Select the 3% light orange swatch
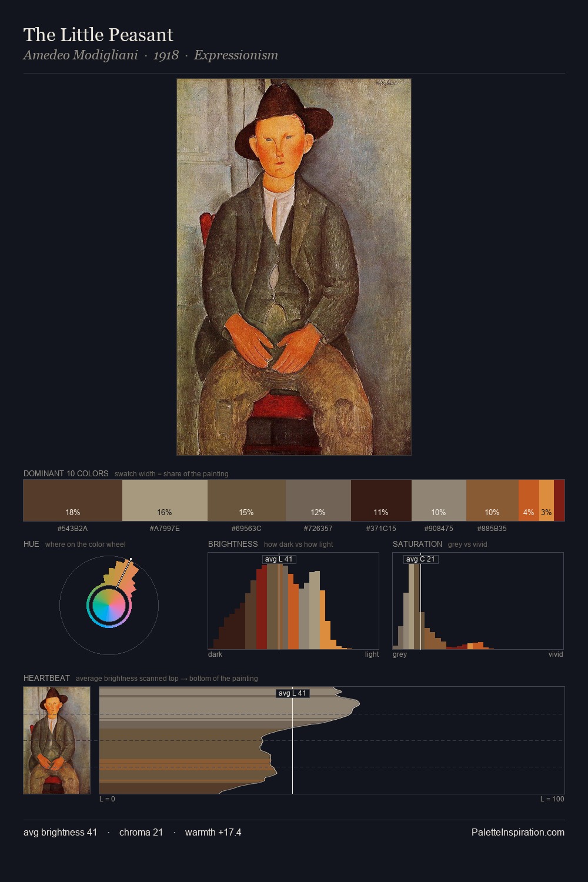 pos(546,500)
